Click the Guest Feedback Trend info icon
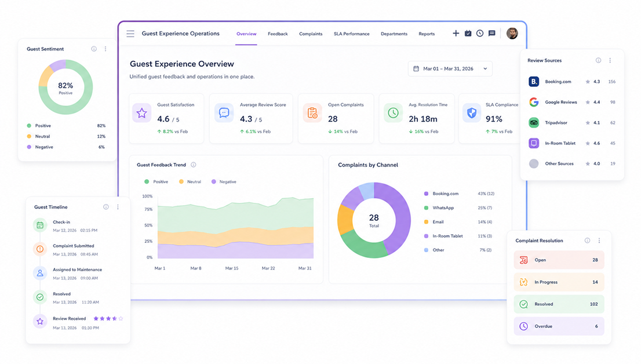The width and height of the screenshot is (641, 364). coord(194,165)
